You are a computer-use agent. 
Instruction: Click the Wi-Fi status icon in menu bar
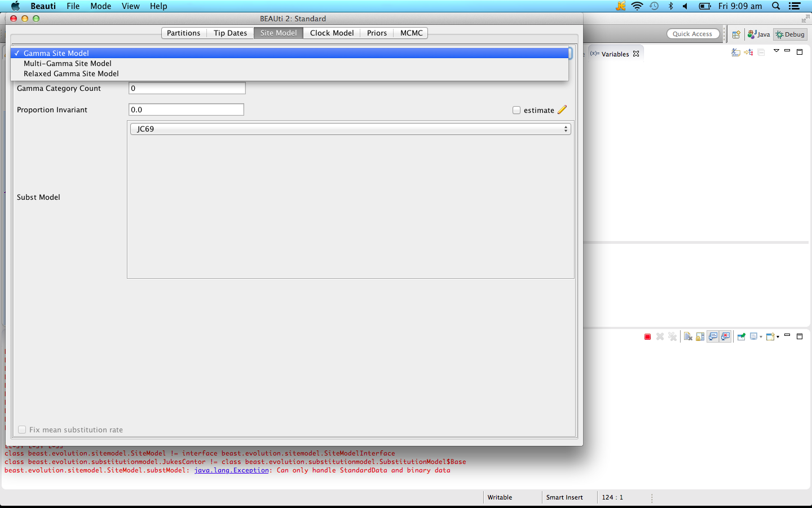[x=637, y=6]
